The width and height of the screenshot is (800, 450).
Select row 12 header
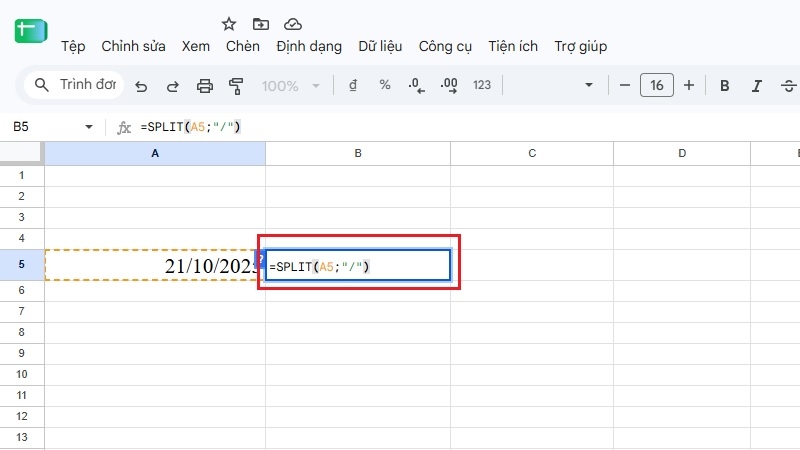pyautogui.click(x=21, y=416)
